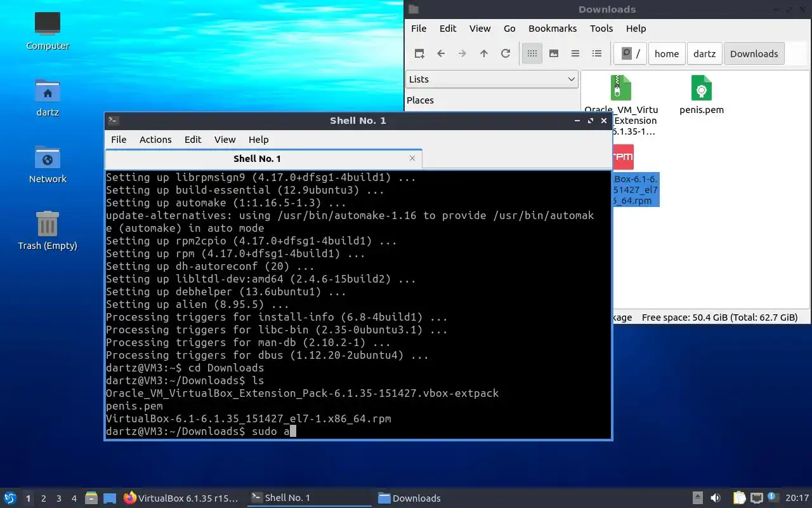Screen dimensions: 812x508
Task: Click the 'ls' command line in terminal
Action: pyautogui.click(x=185, y=381)
